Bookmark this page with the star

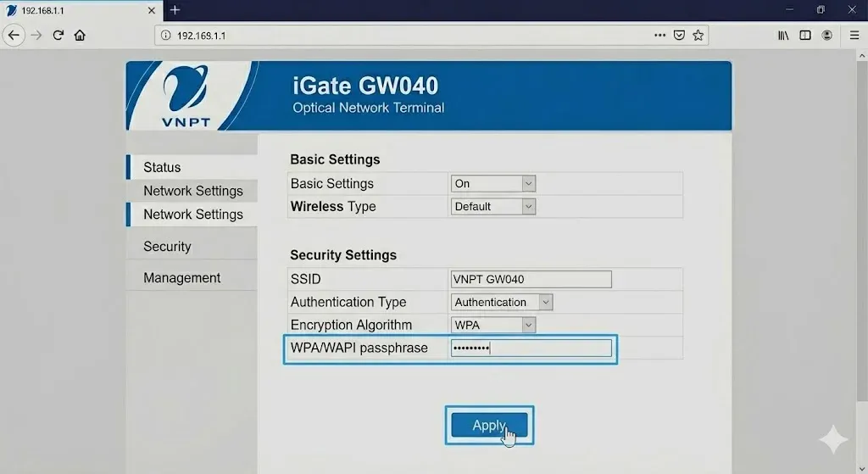pyautogui.click(x=698, y=36)
